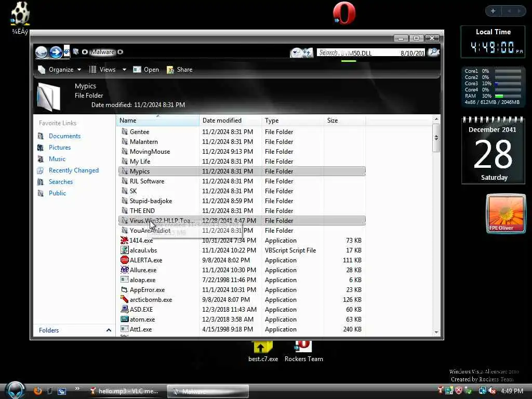Screen dimensions: 532x399
Task: Expand the recent pages dropdown beside Forward
Action: (66, 52)
